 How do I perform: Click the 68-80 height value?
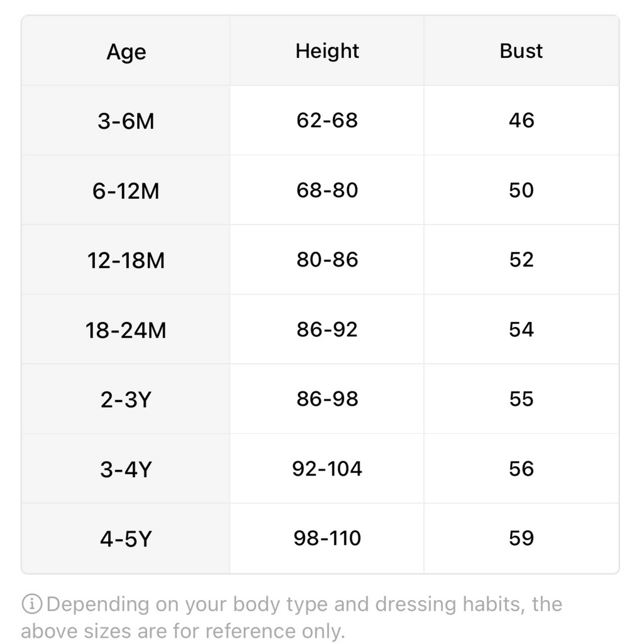tap(327, 190)
